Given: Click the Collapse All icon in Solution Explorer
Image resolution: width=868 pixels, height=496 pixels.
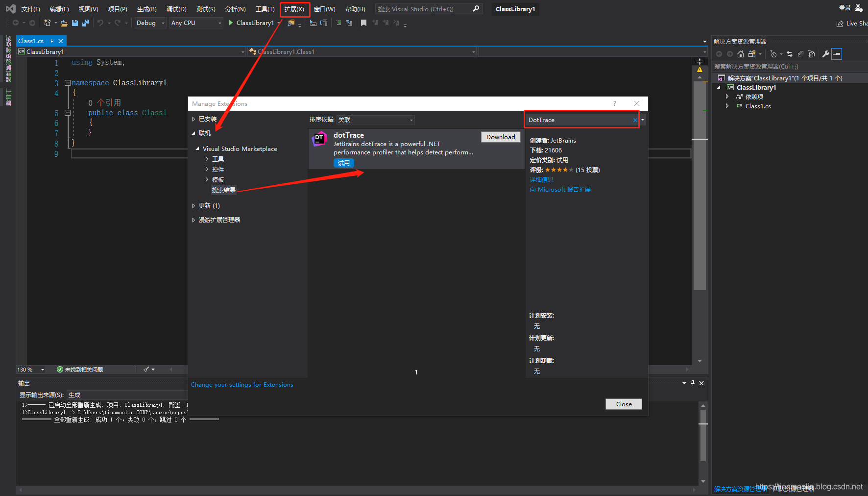Looking at the screenshot, I should point(800,54).
